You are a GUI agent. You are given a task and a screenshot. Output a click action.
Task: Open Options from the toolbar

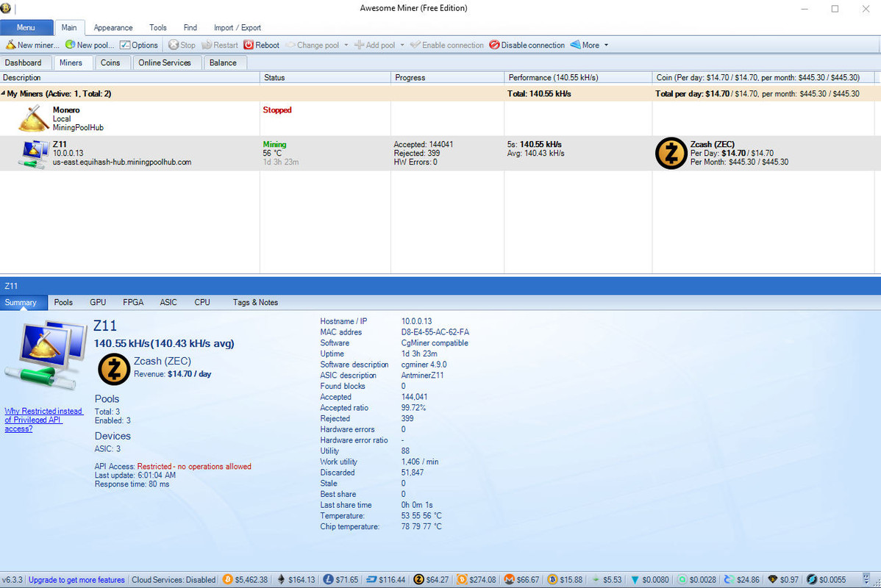(x=139, y=45)
